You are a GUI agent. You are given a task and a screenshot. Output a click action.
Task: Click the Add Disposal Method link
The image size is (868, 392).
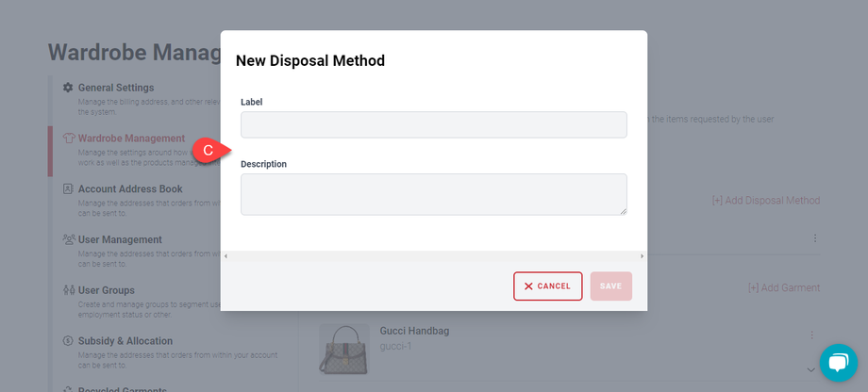click(x=765, y=201)
